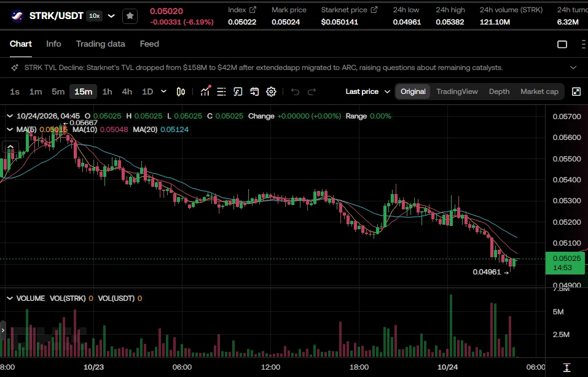Expand the STRK TVL Decline news banner
Image resolution: width=588 pixels, height=377 pixels.
coord(573,68)
